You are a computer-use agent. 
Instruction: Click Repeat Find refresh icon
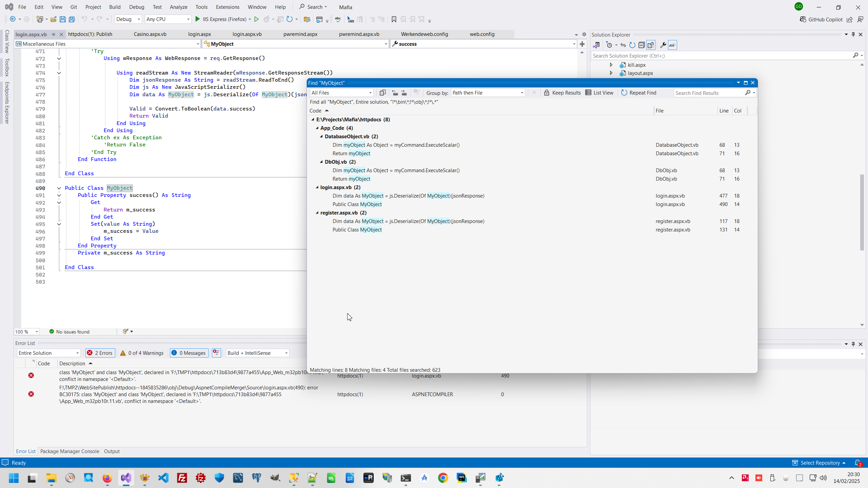624,93
